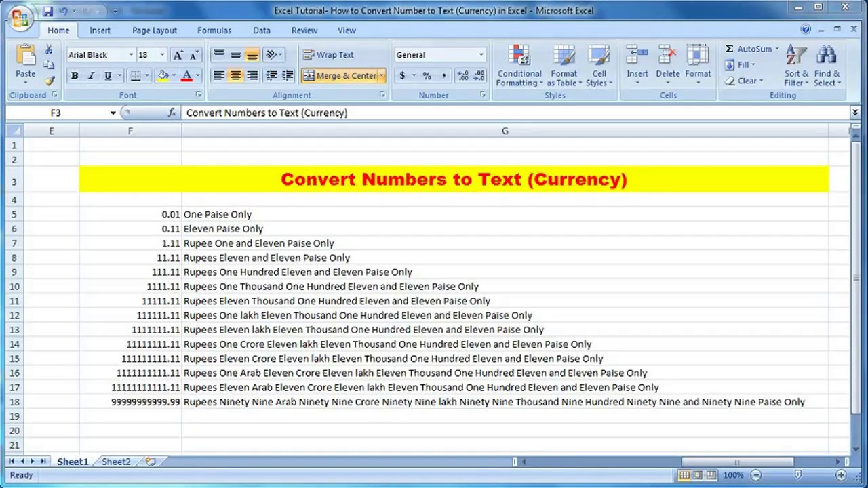Switch to the Data tab
Image resolution: width=868 pixels, height=488 pixels.
pos(262,30)
